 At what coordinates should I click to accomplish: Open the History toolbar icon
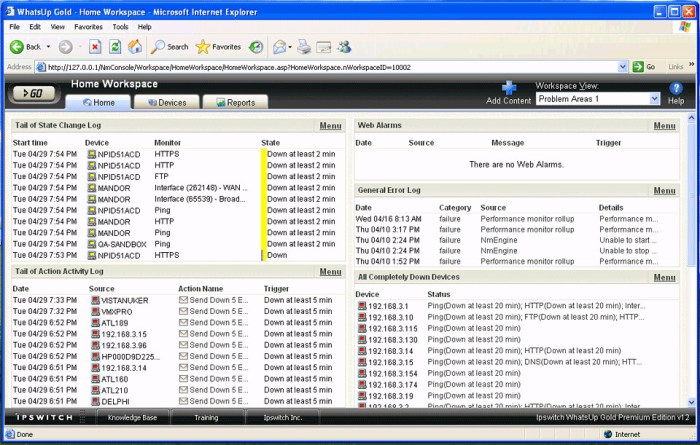point(256,47)
